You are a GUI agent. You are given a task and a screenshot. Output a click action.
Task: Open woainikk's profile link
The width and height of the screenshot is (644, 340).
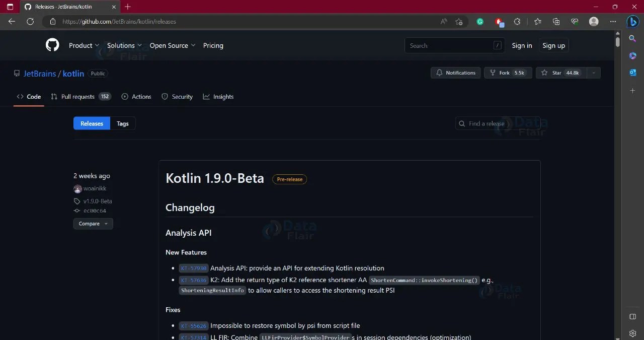click(95, 188)
